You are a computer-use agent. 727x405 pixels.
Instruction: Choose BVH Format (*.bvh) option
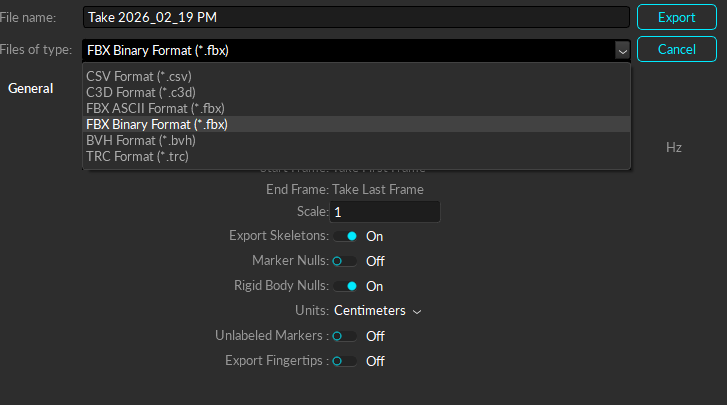point(140,140)
